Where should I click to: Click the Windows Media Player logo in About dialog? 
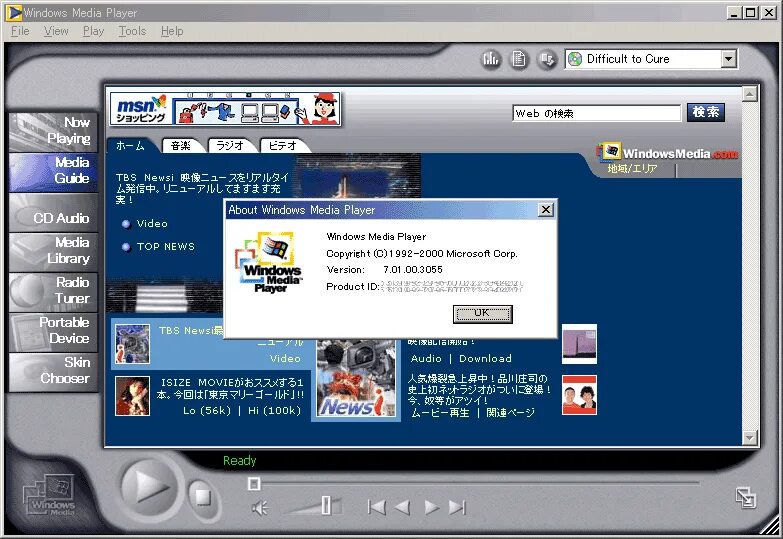[x=269, y=262]
